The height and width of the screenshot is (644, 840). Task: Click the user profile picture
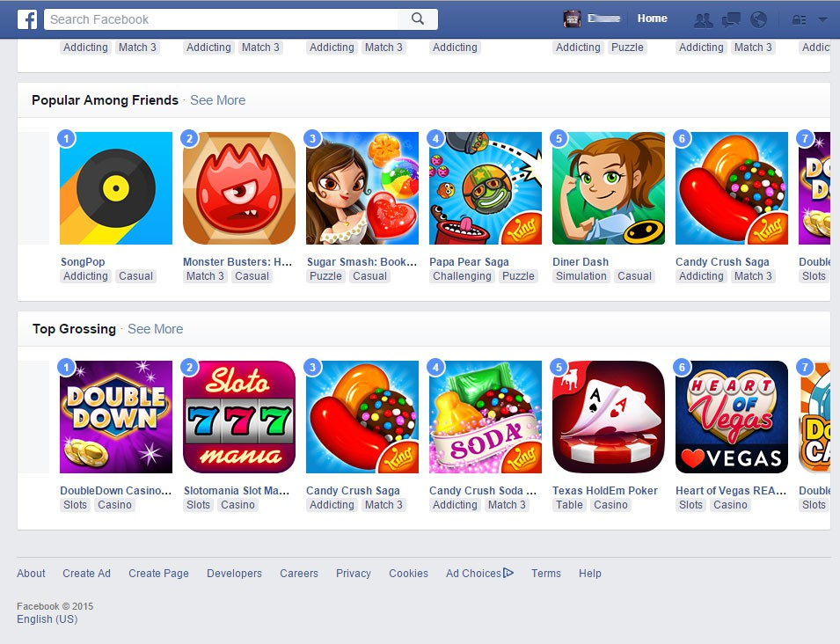pyautogui.click(x=572, y=18)
